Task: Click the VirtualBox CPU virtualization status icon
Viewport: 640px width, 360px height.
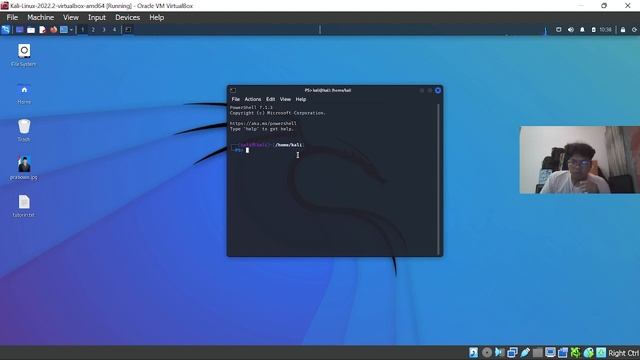Action: (x=576, y=353)
